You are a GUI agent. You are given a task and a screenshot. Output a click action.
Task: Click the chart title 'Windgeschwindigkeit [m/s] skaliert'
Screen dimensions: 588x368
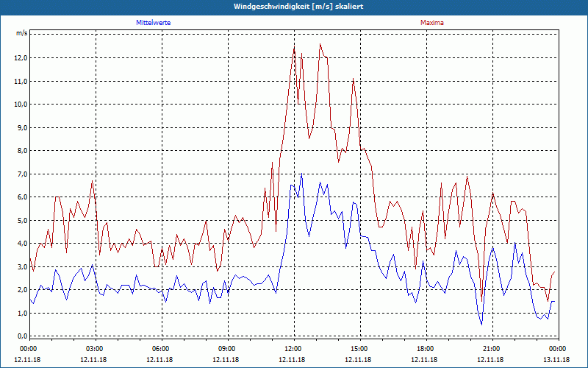tap(298, 7)
